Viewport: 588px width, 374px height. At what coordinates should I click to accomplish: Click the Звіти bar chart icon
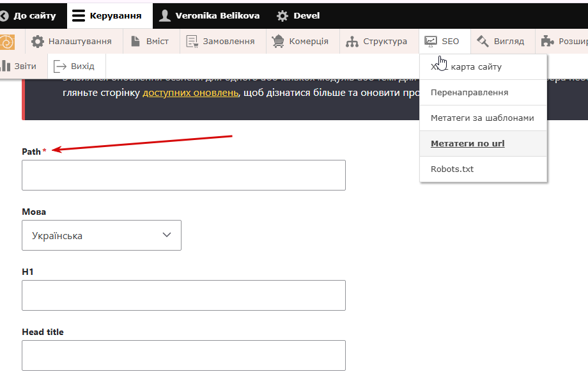coord(6,66)
